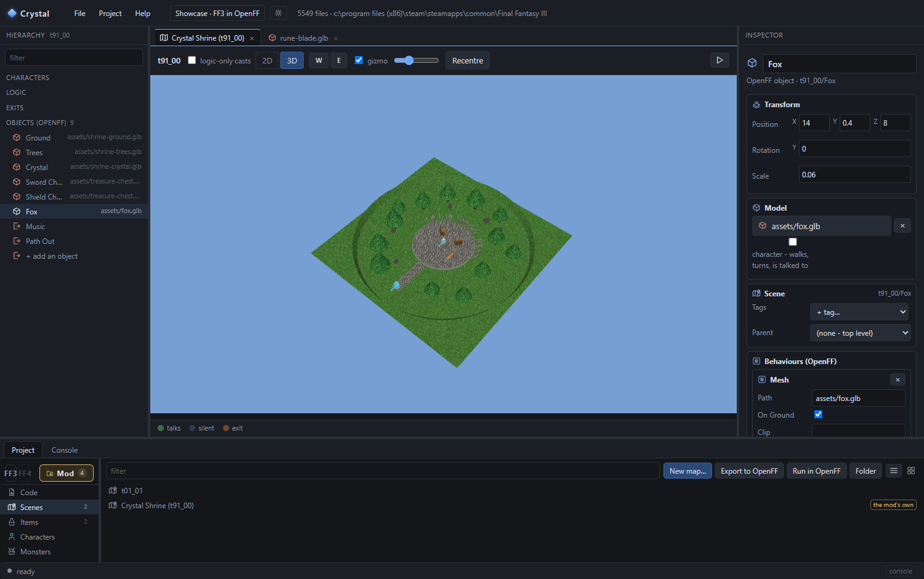Viewport: 924px width, 579px height.
Task: Click the Model section cube icon
Action: [756, 208]
